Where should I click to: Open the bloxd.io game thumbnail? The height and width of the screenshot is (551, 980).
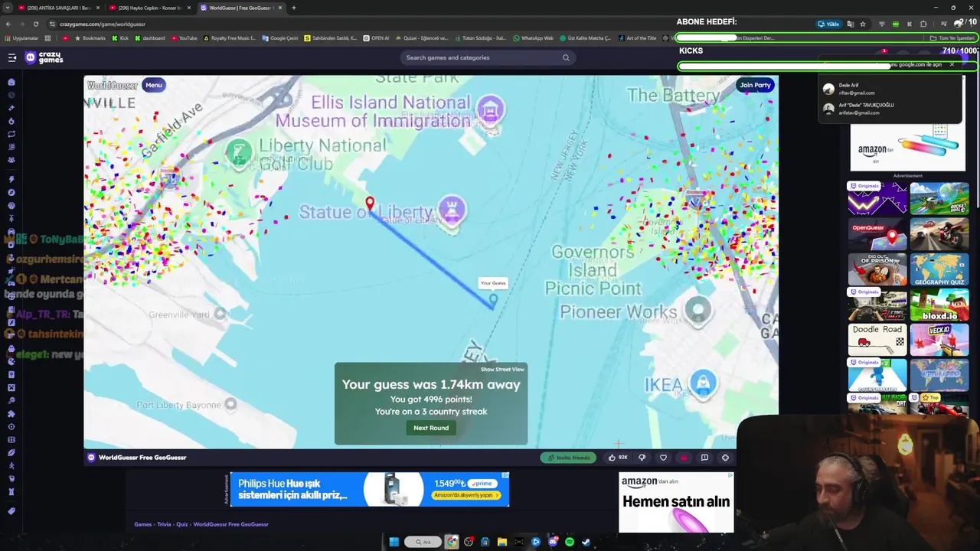coord(939,305)
